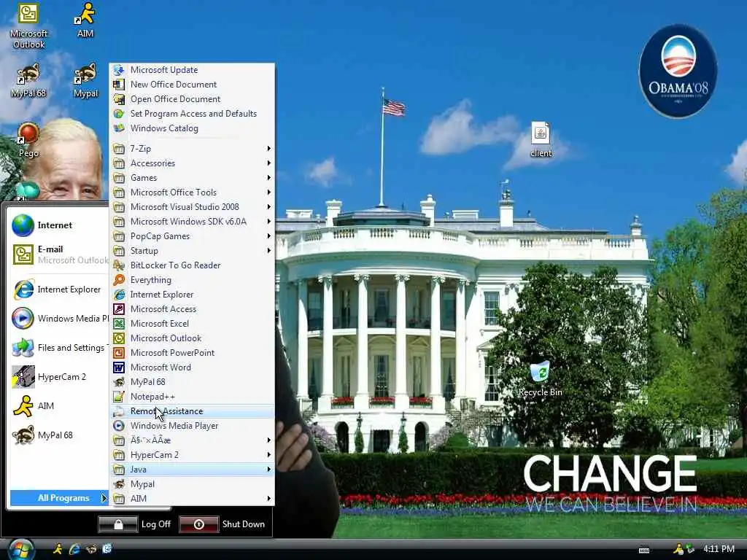Open Files and Settings Transfer item
The image size is (747, 560).
[58, 348]
